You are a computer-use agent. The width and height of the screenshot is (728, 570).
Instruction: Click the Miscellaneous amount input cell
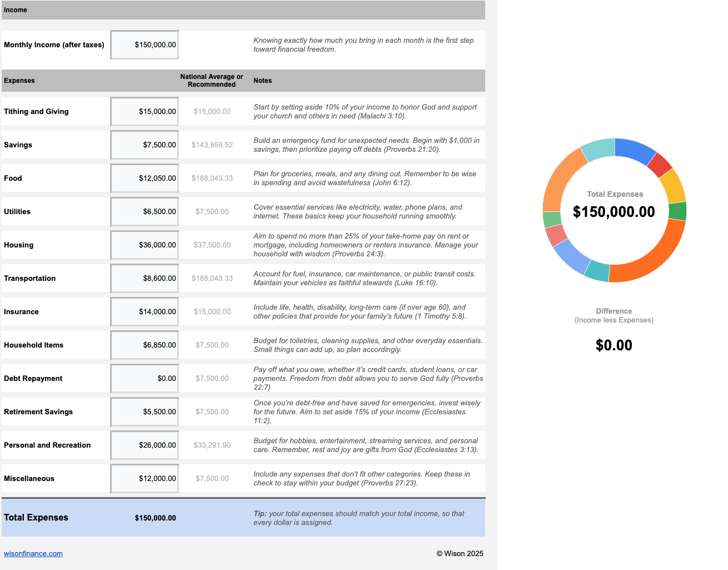(144, 479)
